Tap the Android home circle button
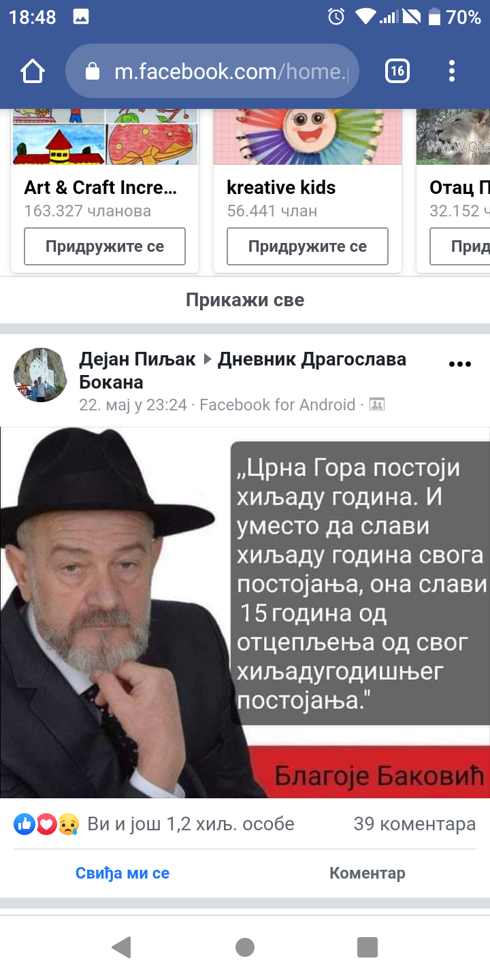Screen dimensions: 490x980 pos(245,947)
